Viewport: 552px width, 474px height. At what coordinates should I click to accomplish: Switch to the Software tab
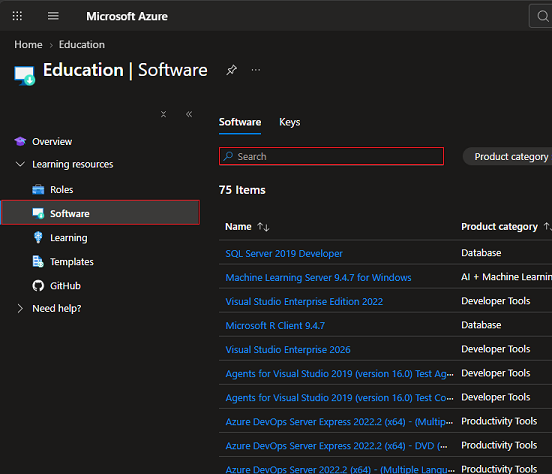(240, 122)
